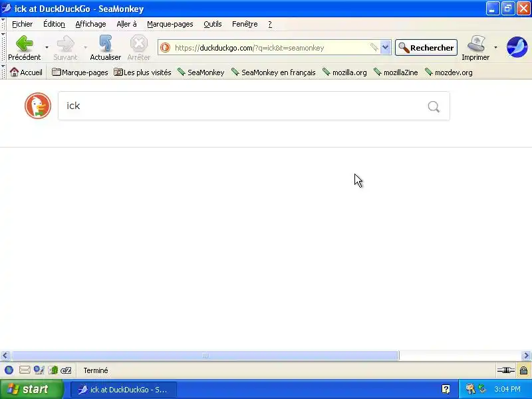
Task: Open the ? help menu
Action: [270, 24]
